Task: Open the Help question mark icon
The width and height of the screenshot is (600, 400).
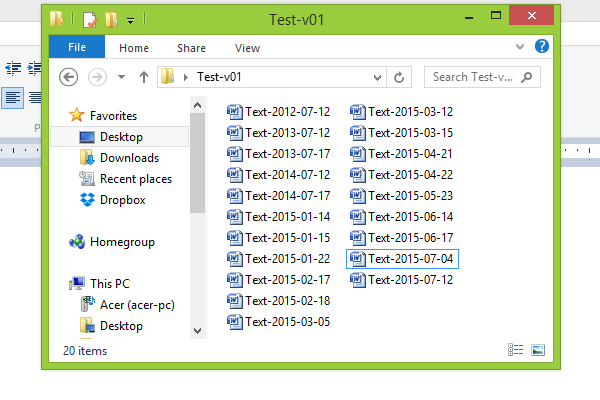Action: (x=541, y=46)
